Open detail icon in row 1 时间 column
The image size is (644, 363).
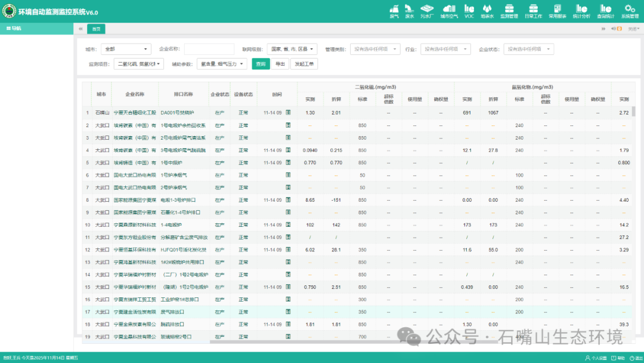[x=288, y=112]
